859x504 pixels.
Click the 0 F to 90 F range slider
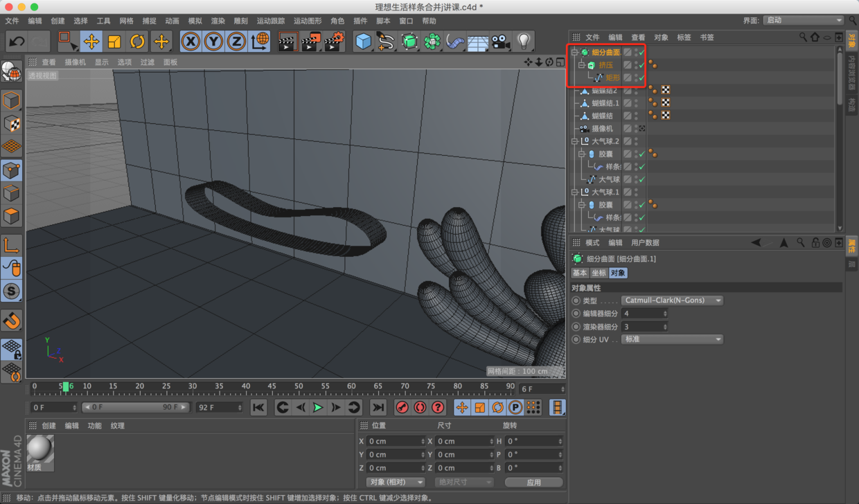[136, 407]
